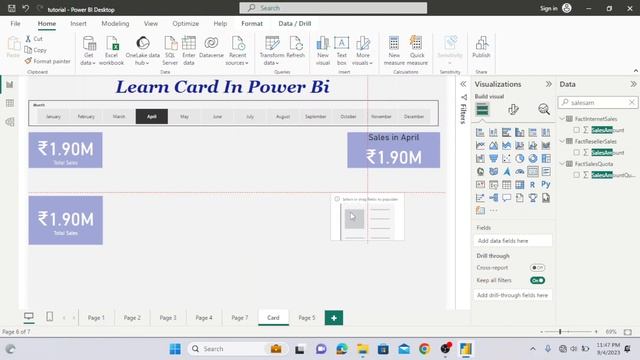
Task: Switch to the Modeling ribbon tab
Action: [x=115, y=24]
